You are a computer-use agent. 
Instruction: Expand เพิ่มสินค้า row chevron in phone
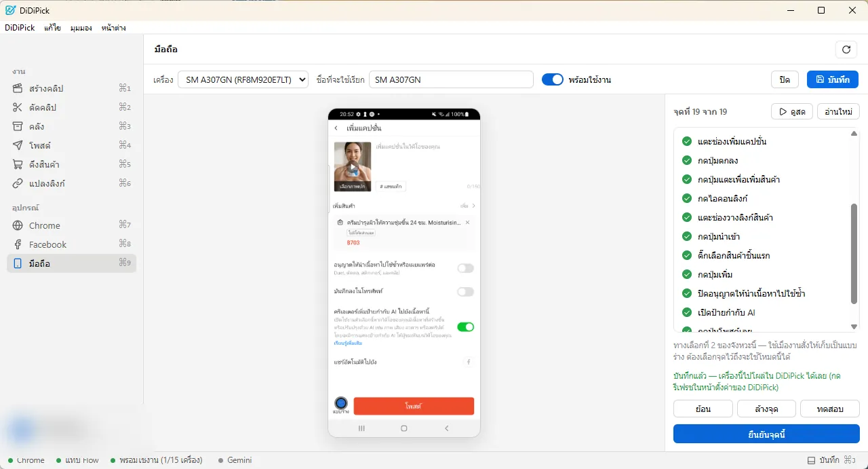click(x=473, y=206)
